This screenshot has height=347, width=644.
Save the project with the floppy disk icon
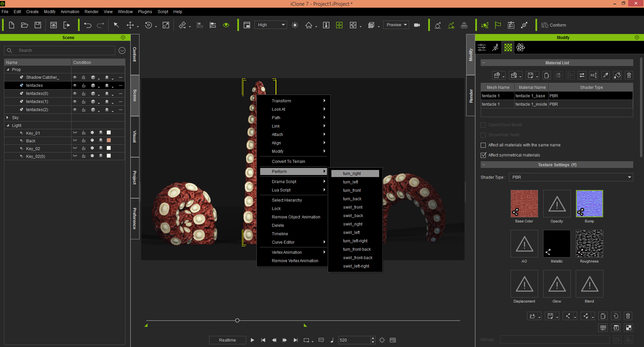(38, 25)
